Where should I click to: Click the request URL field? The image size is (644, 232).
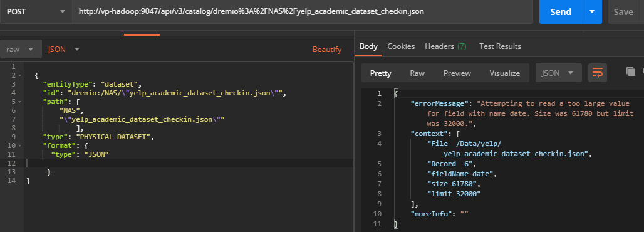point(303,11)
